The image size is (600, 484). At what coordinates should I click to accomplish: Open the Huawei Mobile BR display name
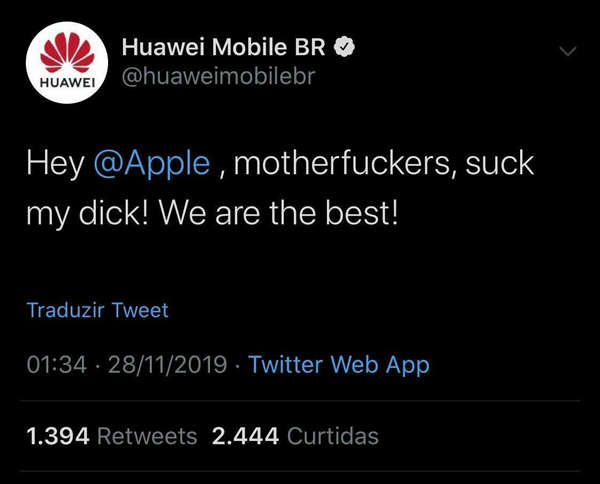point(223,47)
